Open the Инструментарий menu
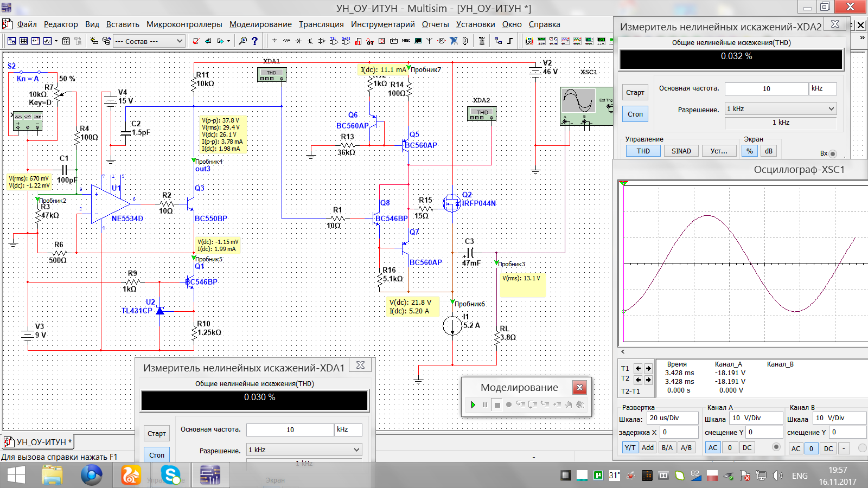Image resolution: width=868 pixels, height=488 pixels. [382, 24]
